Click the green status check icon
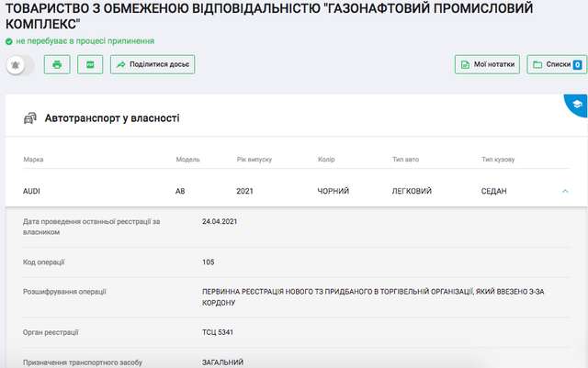 point(9,41)
